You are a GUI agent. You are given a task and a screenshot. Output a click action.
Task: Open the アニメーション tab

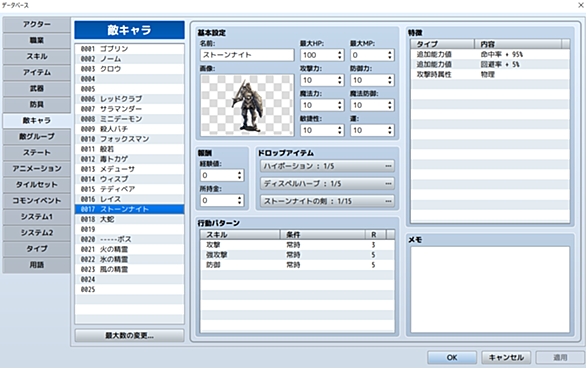click(36, 169)
